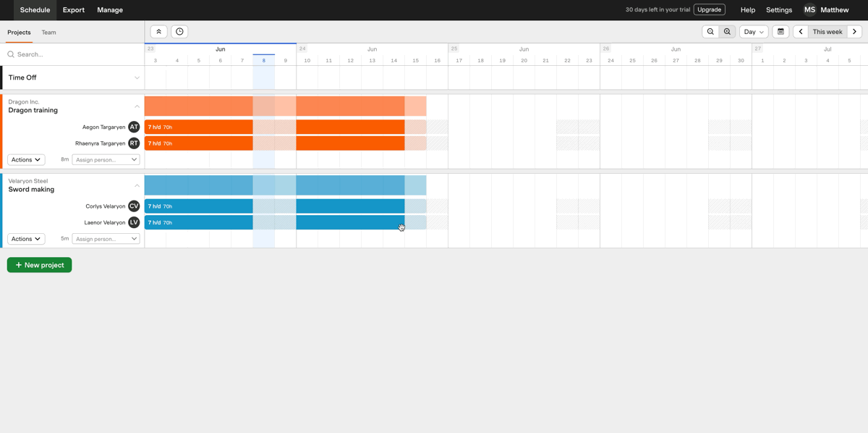Zoom in the timeline with the plus magnifier

(727, 32)
